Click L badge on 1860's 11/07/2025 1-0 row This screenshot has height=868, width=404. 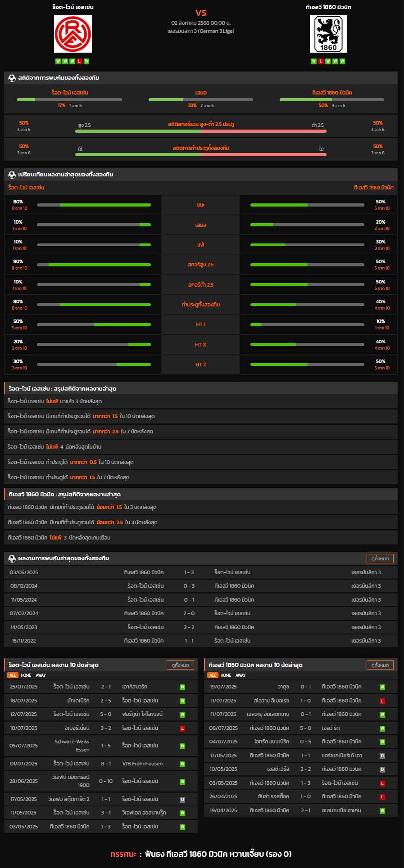click(x=382, y=701)
